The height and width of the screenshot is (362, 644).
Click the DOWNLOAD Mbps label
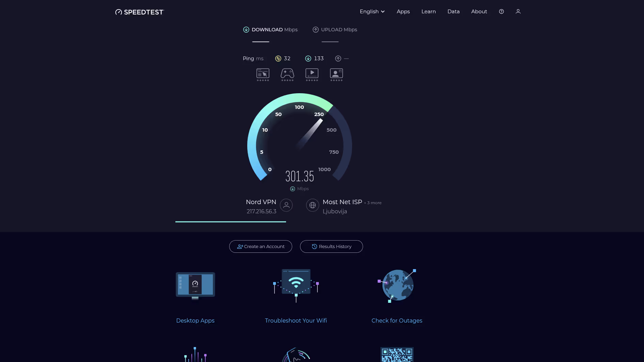pyautogui.click(x=274, y=30)
